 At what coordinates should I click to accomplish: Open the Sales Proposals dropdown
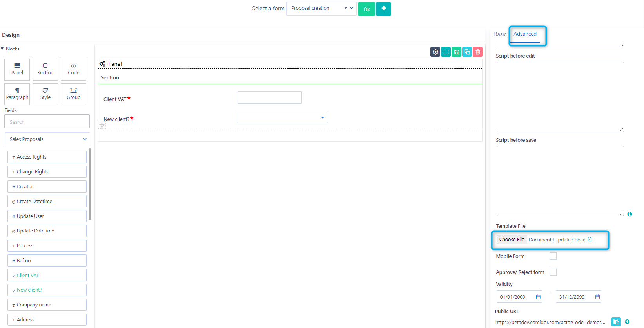tap(47, 139)
